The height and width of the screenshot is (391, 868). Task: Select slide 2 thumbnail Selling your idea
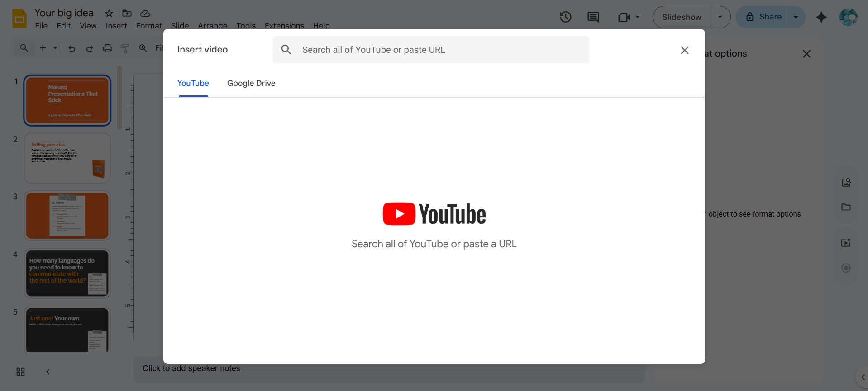click(x=67, y=158)
